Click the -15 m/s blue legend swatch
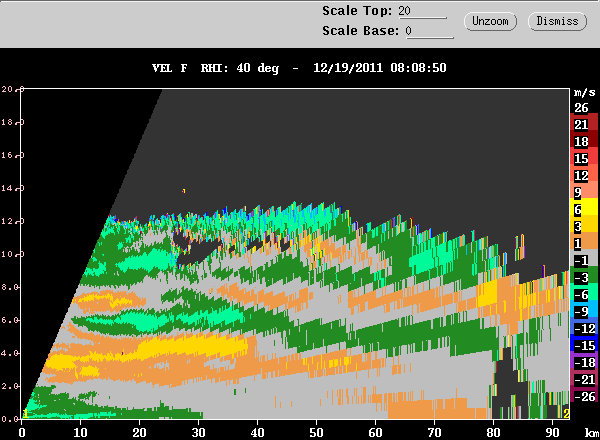Image resolution: width=600 pixels, height=440 pixels. pos(584,343)
